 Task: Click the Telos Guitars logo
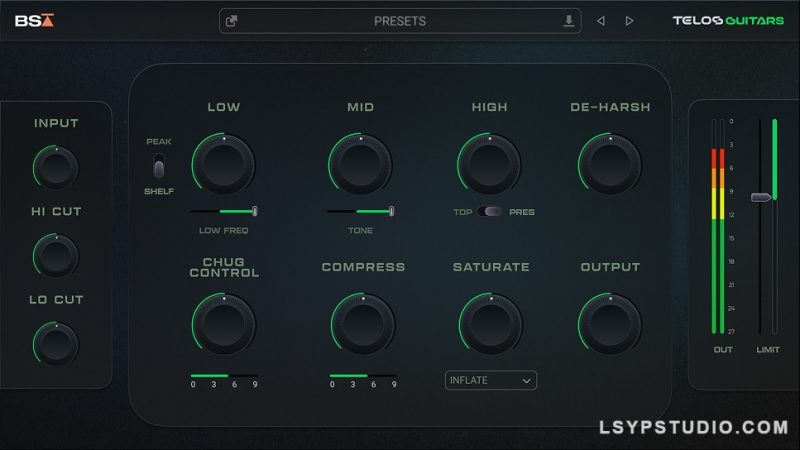(x=728, y=20)
